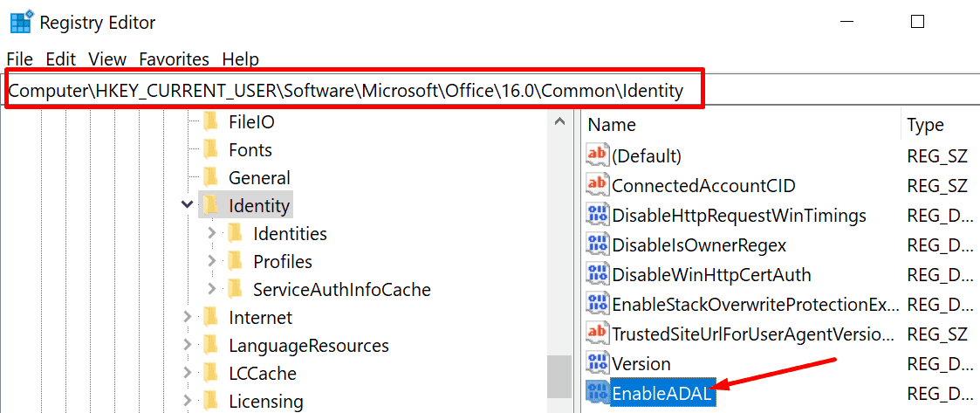This screenshot has width=980, height=413.
Task: Open the Edit menu
Action: tap(60, 59)
